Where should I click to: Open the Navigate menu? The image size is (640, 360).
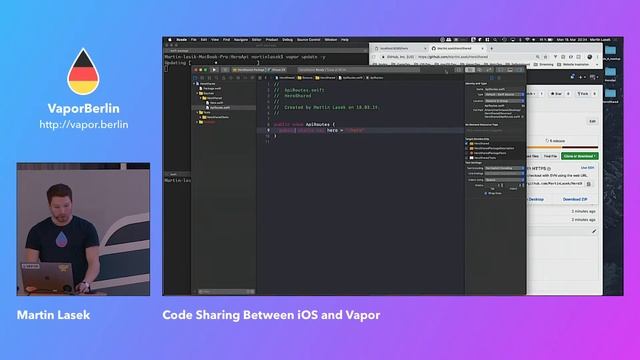tap(241, 40)
